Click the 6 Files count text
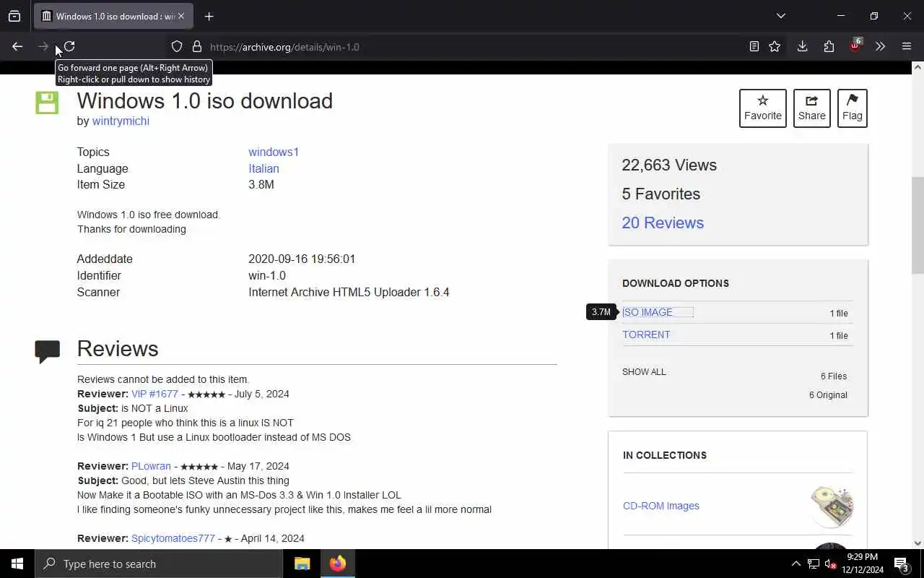 point(834,376)
